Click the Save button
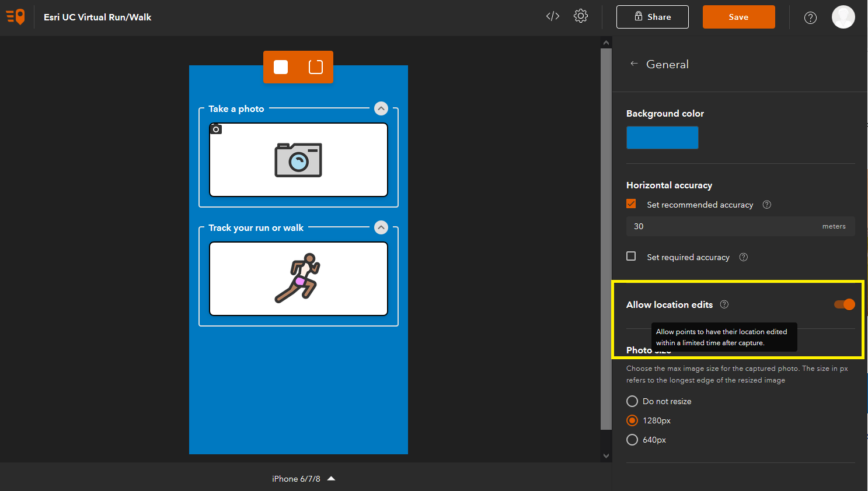The image size is (868, 491). click(x=738, y=16)
